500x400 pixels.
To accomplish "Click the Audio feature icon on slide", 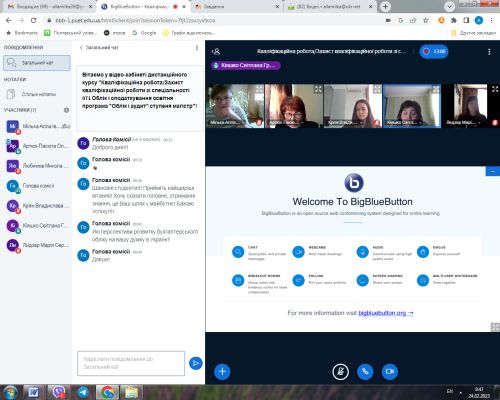I will tap(362, 252).
